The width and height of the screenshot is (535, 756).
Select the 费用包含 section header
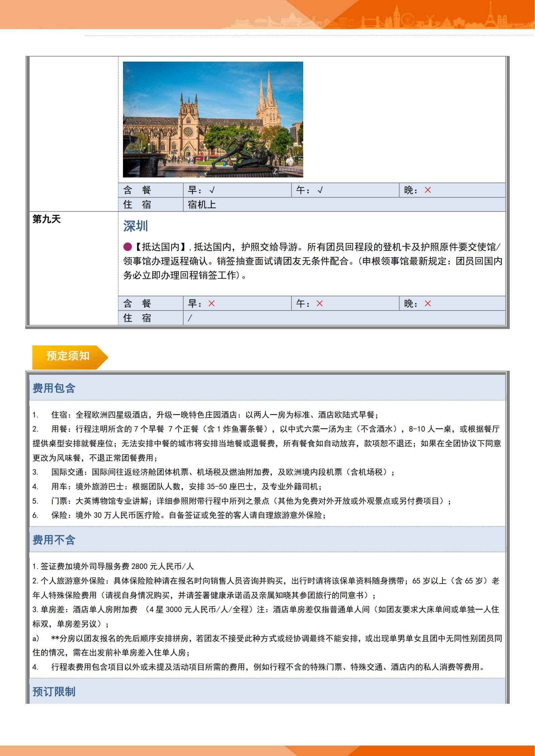(54, 388)
